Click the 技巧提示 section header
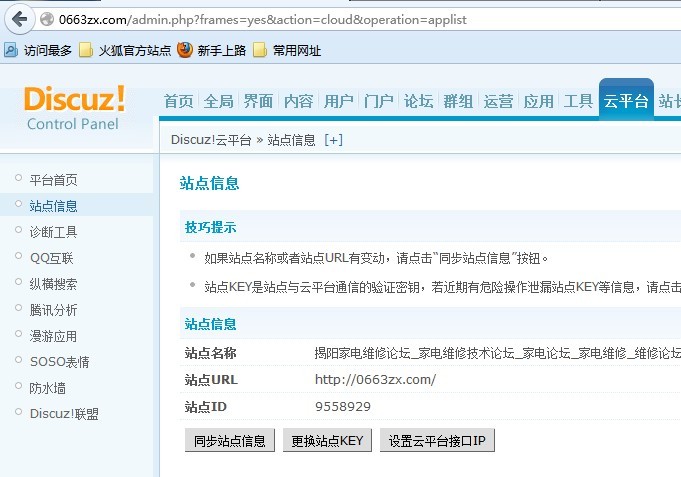This screenshot has height=477, width=681. 211,227
